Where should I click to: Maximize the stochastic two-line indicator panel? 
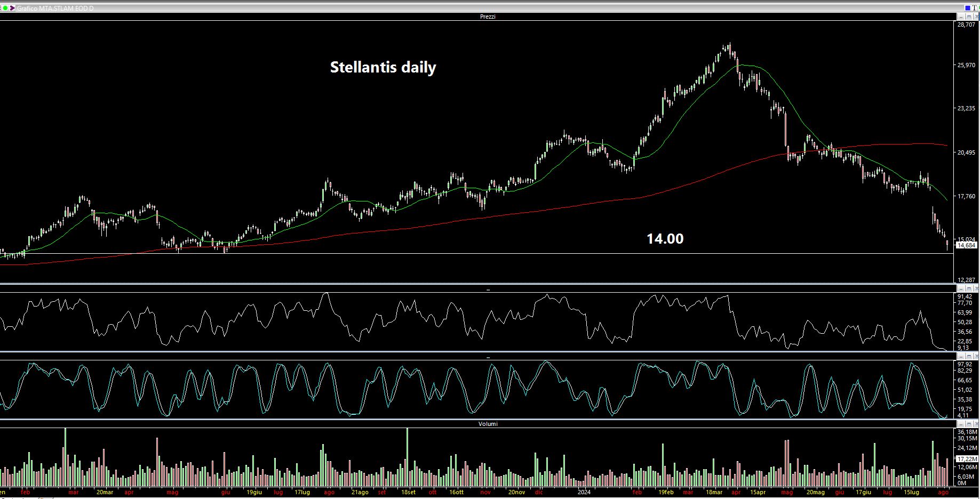point(969,356)
